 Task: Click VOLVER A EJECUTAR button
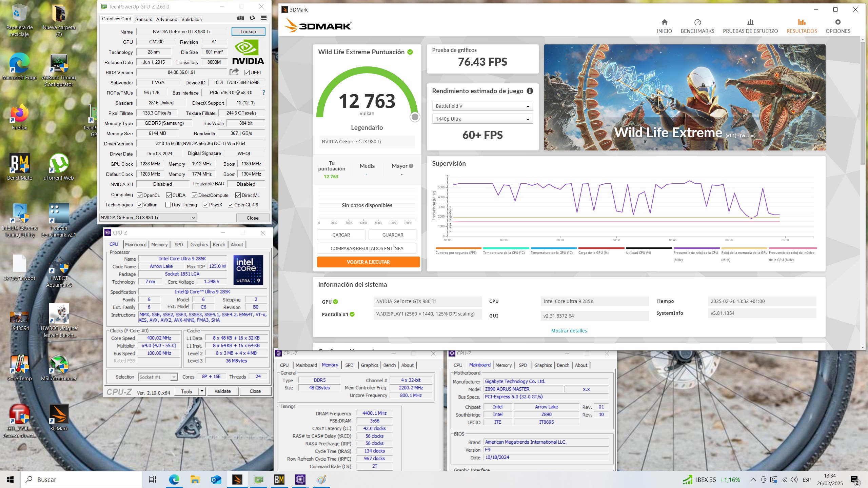368,262
